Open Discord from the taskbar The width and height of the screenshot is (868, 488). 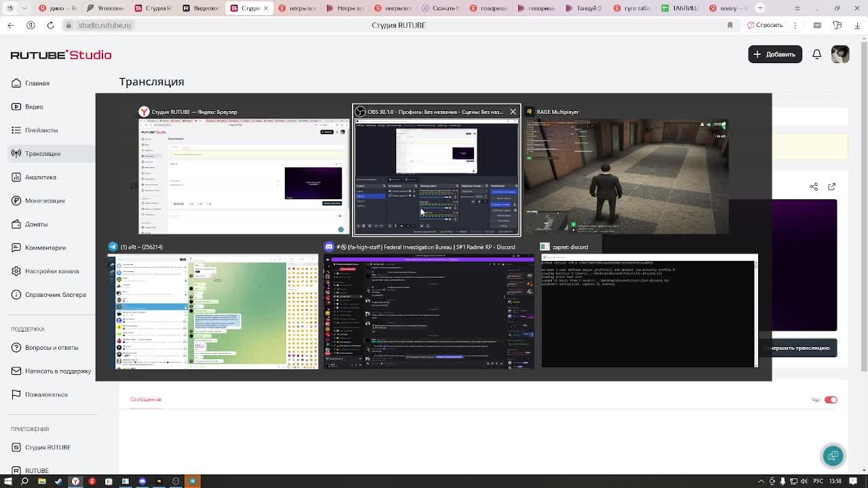click(x=142, y=482)
